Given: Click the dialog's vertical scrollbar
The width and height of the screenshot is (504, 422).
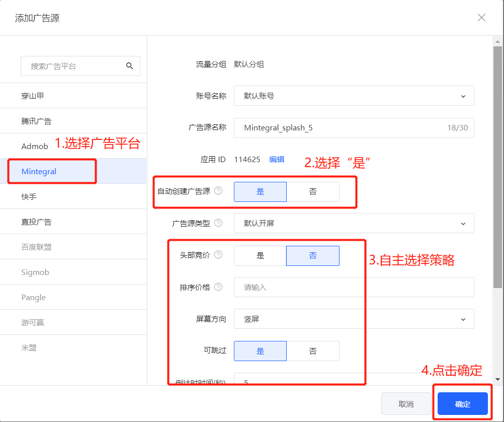Looking at the screenshot, I should pyautogui.click(x=497, y=166).
